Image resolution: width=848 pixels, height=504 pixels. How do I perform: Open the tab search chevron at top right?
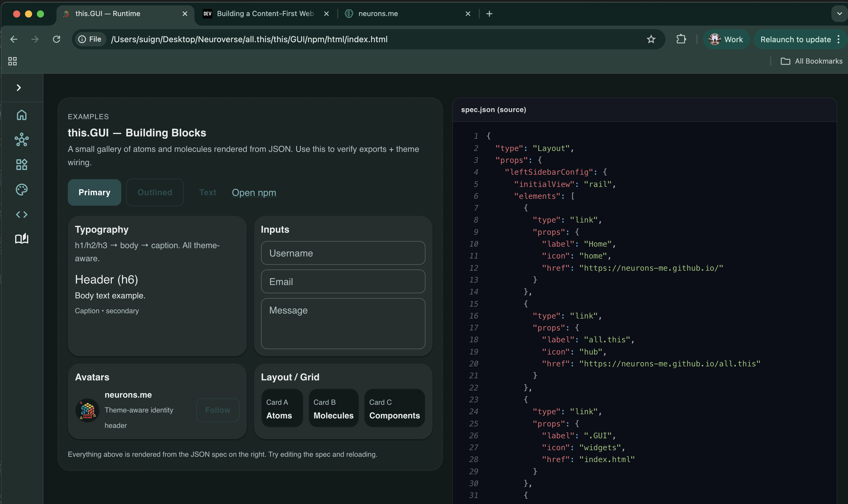[x=838, y=14]
